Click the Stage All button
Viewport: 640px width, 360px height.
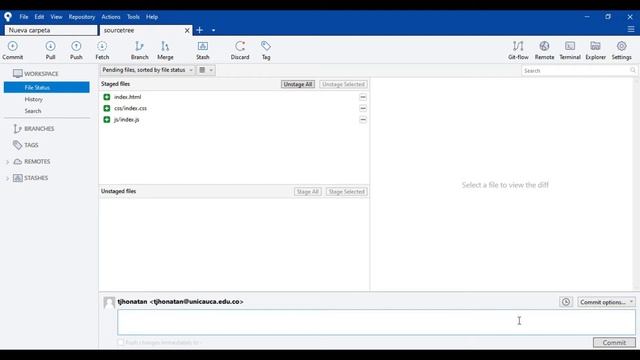coord(308,191)
